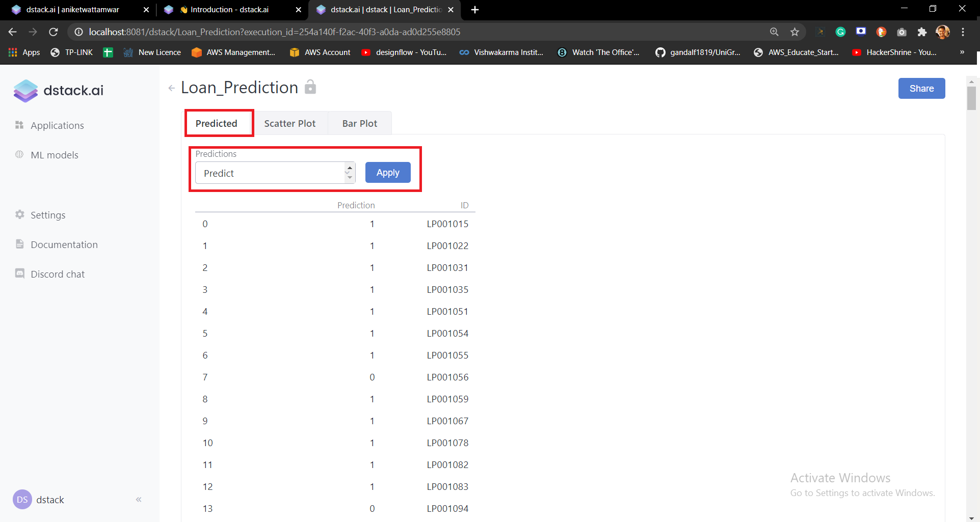The height and width of the screenshot is (522, 980).
Task: Open the Apps bookmarks shortcut
Action: pyautogui.click(x=24, y=52)
